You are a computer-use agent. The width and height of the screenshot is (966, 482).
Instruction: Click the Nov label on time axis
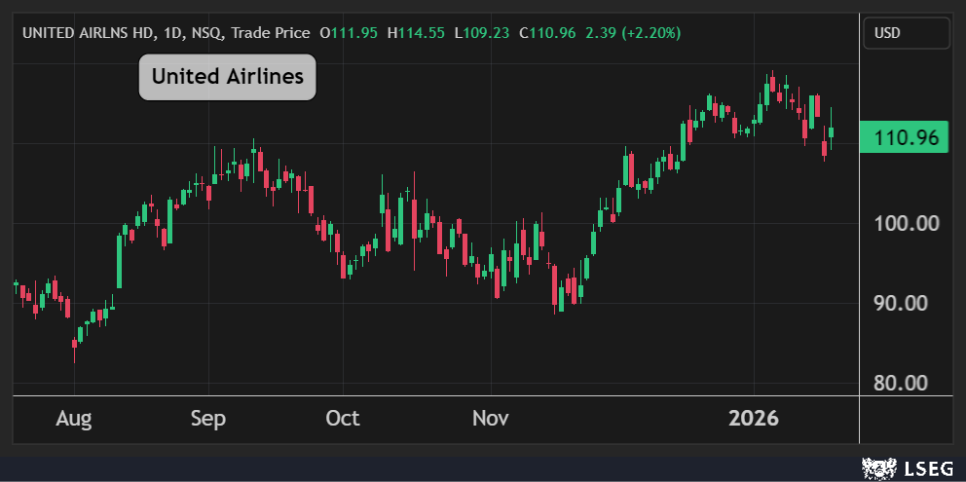coord(491,418)
